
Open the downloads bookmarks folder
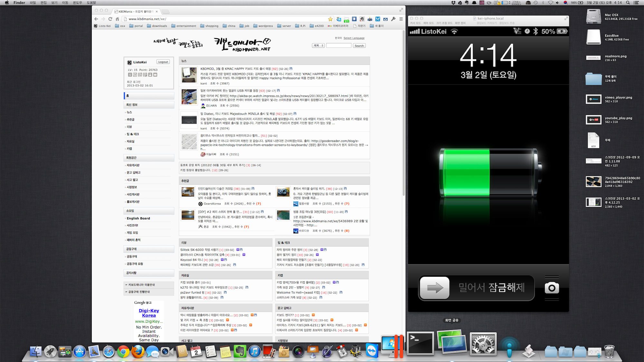pos(157,26)
